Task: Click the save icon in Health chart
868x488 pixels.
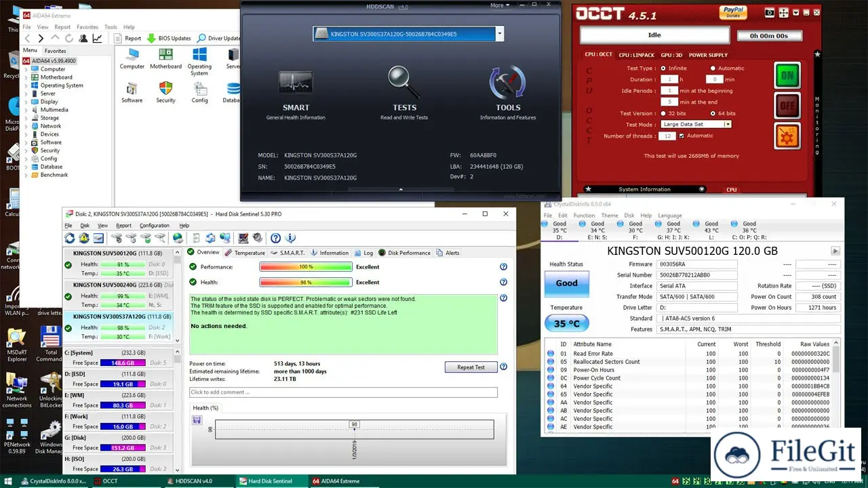Action: (x=197, y=420)
